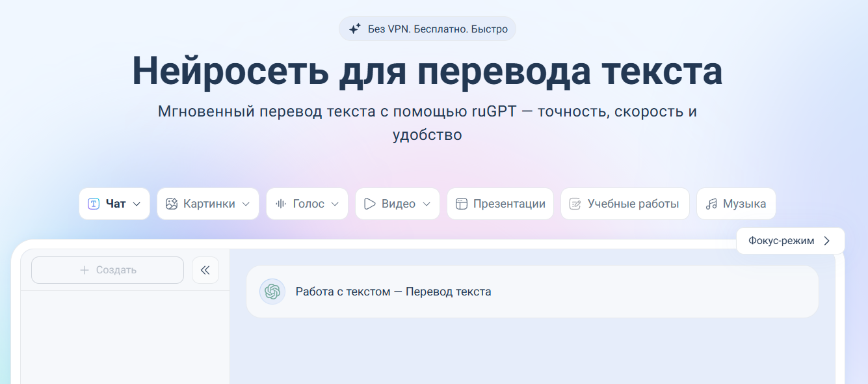
Task: Click the Видео play icon
Action: (x=370, y=204)
